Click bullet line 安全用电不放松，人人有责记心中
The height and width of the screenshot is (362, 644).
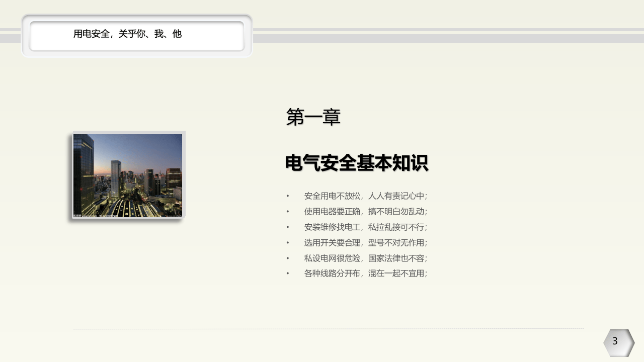click(x=366, y=196)
